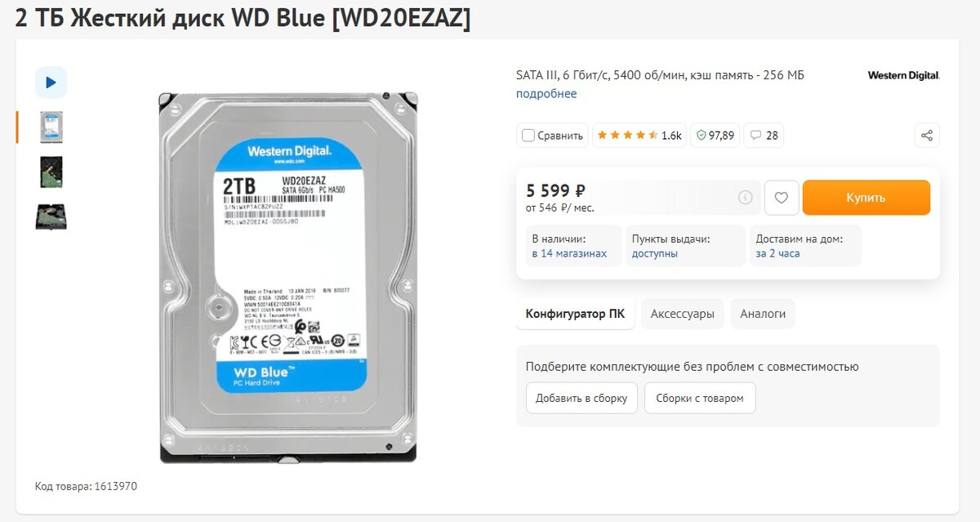
Task: Open the в 14 магазинах availability link
Action: (569, 254)
